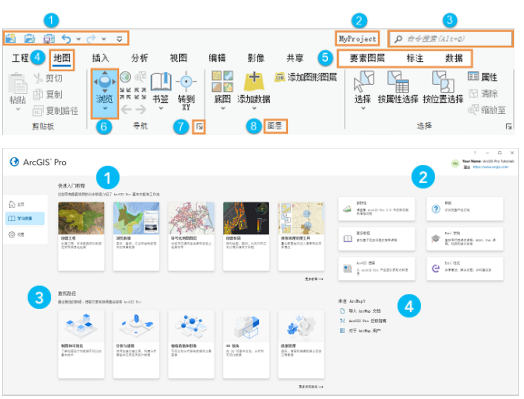Image resolution: width=524 pixels, height=399 pixels.
Task: Open the Esri academy card with graduation cap
Action: (x=465, y=239)
